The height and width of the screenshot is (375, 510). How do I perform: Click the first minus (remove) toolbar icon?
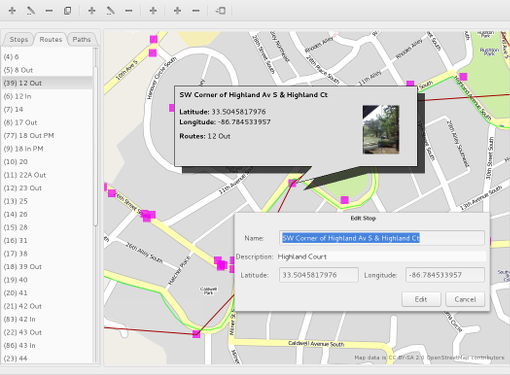(x=49, y=11)
